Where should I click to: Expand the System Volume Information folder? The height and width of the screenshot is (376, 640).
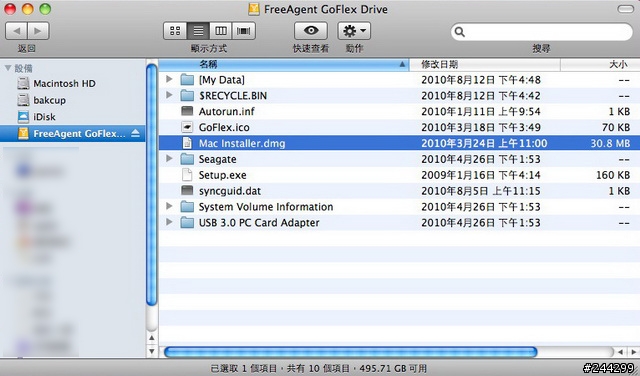[169, 207]
